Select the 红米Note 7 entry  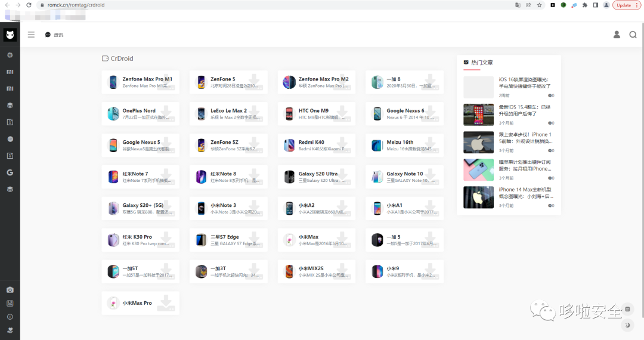(x=141, y=177)
